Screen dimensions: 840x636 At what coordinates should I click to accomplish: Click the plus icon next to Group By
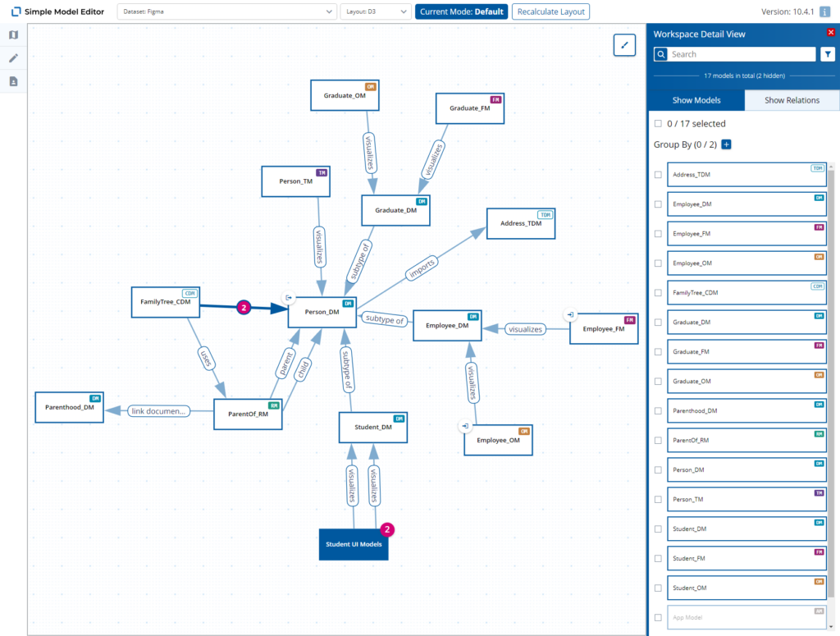point(727,144)
